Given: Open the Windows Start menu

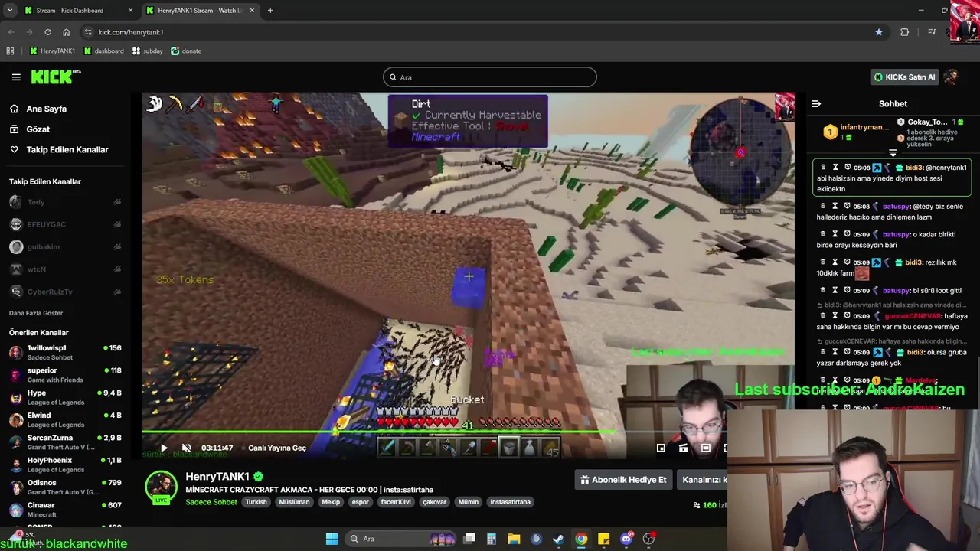Looking at the screenshot, I should click(x=332, y=539).
